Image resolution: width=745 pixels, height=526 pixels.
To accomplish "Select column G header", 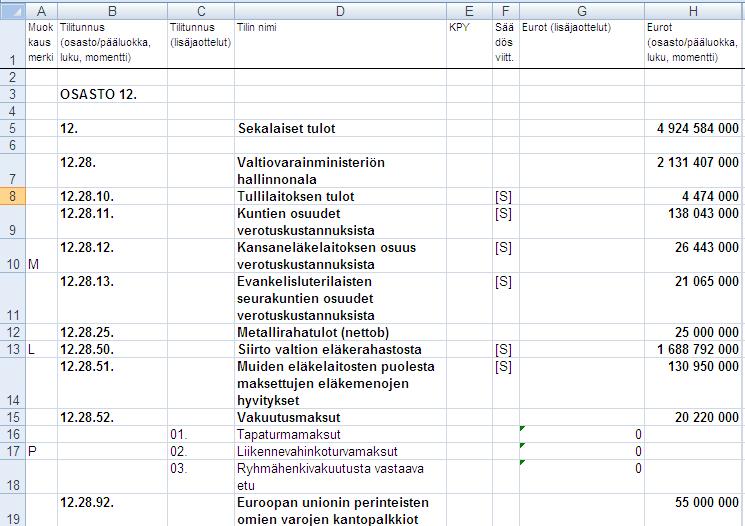I will click(x=582, y=11).
